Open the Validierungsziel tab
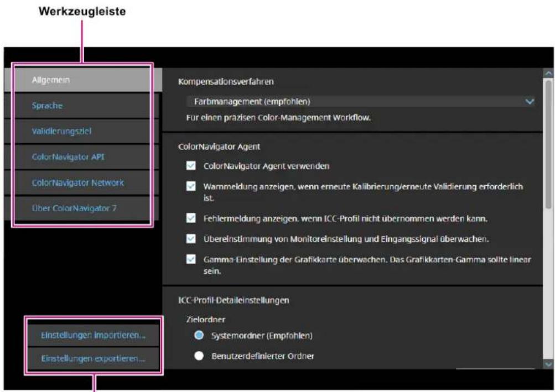This screenshot has width=555, height=392. [x=81, y=131]
